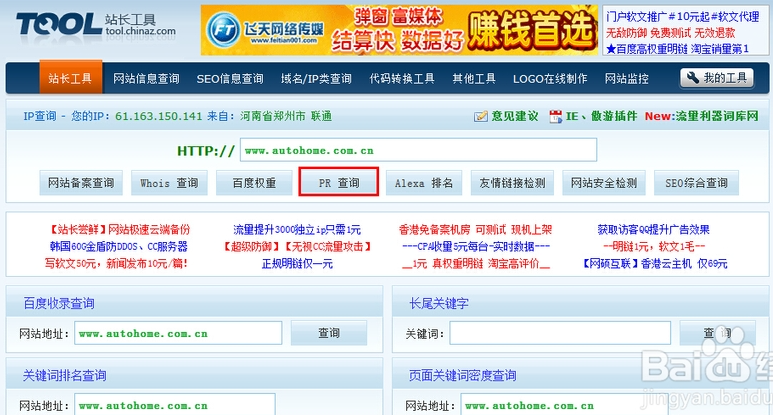The width and height of the screenshot is (773, 415).
Task: Click the HTTP:// URL input field
Action: click(x=418, y=151)
